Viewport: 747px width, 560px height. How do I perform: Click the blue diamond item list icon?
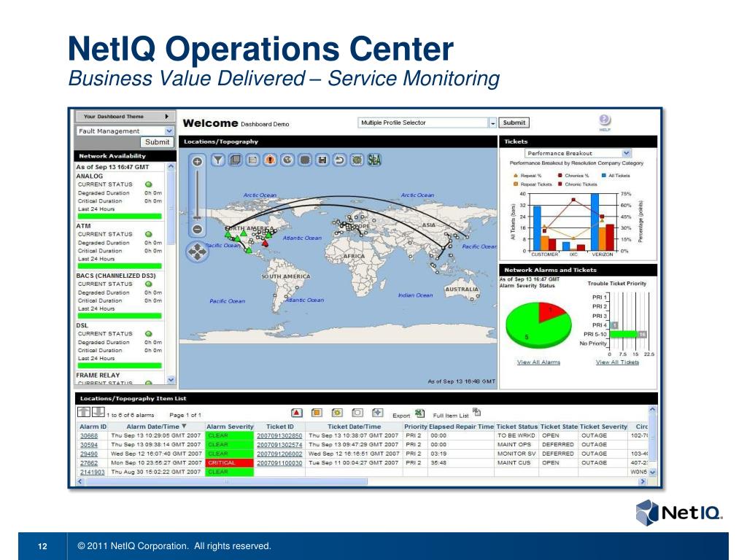pyautogui.click(x=378, y=413)
